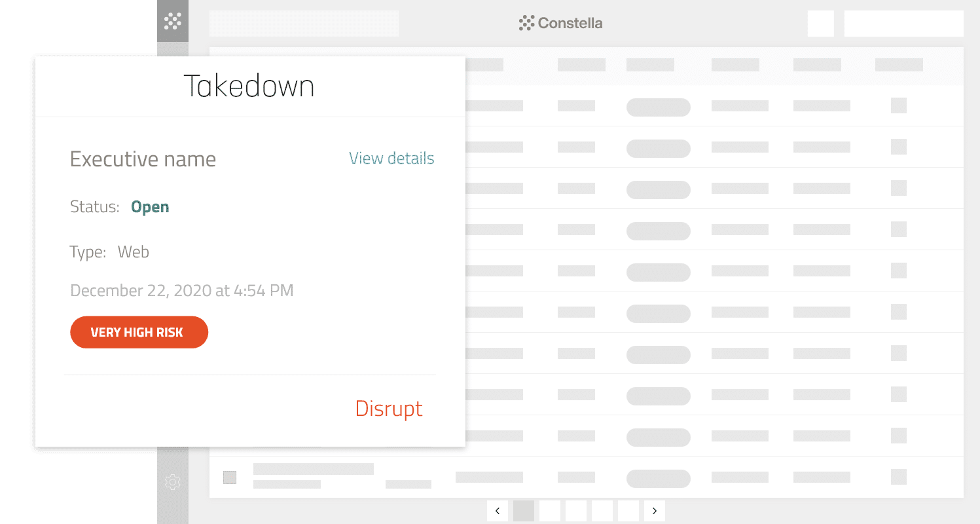Click the VERY HIGH RISK badge
This screenshot has height=524, width=980.
[x=139, y=332]
